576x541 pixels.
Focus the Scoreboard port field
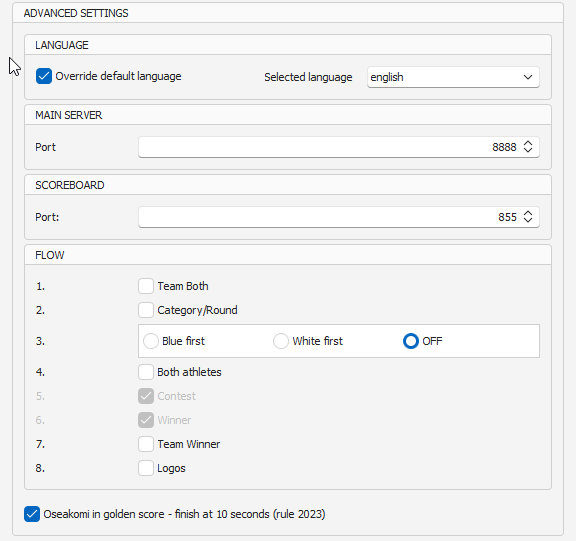[x=339, y=217]
